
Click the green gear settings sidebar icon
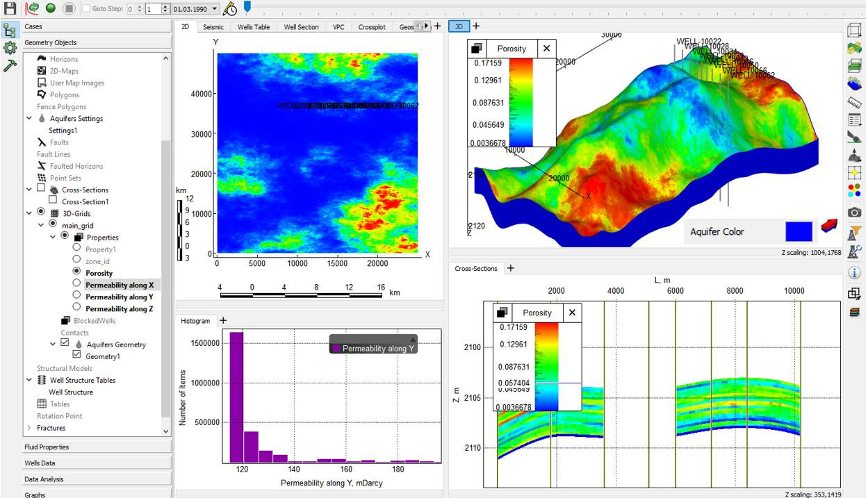pyautogui.click(x=10, y=48)
